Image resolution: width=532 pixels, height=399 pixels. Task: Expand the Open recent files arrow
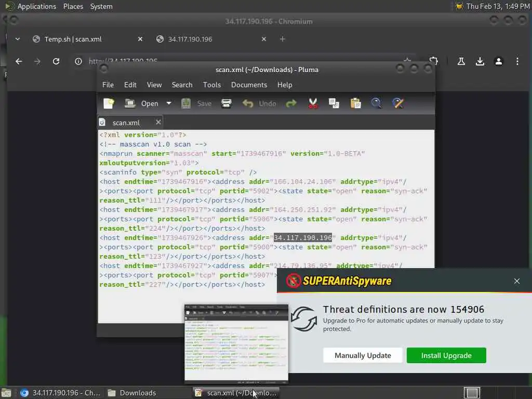169,103
